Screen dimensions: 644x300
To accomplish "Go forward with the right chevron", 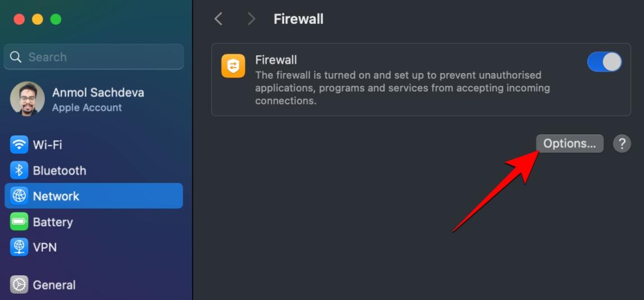I will pos(251,19).
